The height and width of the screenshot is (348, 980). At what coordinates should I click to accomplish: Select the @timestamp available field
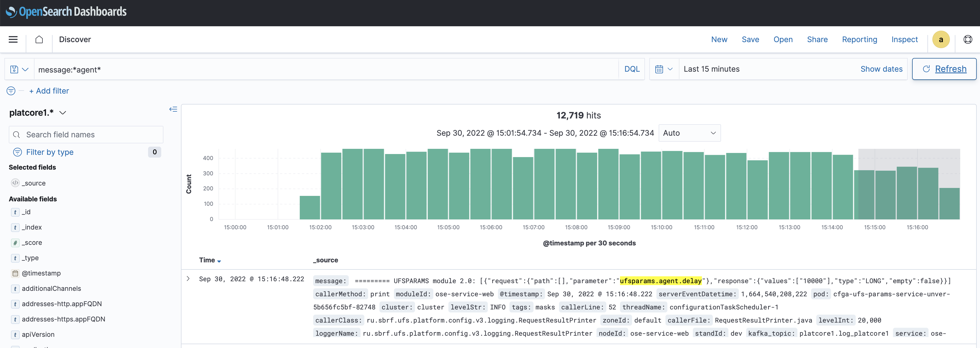coord(41,274)
